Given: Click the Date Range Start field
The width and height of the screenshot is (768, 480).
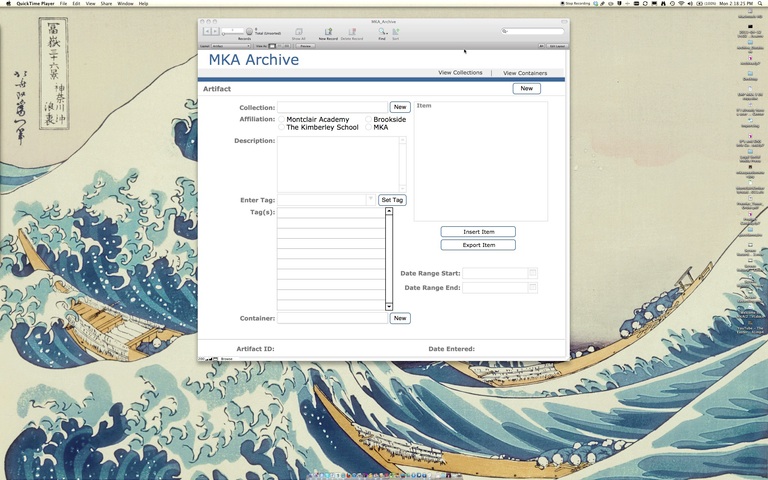Looking at the screenshot, I should 495,273.
